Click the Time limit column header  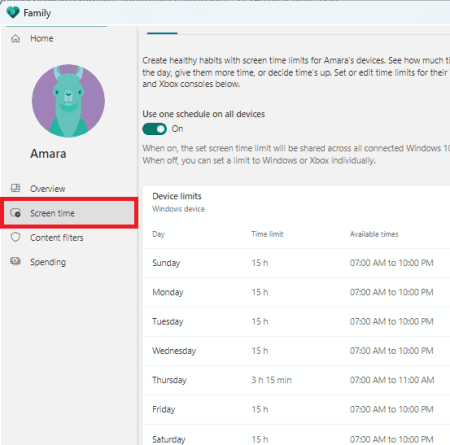tap(267, 234)
